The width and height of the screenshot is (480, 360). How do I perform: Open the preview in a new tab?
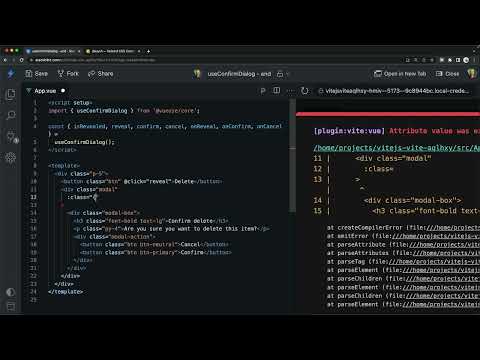(x=400, y=74)
